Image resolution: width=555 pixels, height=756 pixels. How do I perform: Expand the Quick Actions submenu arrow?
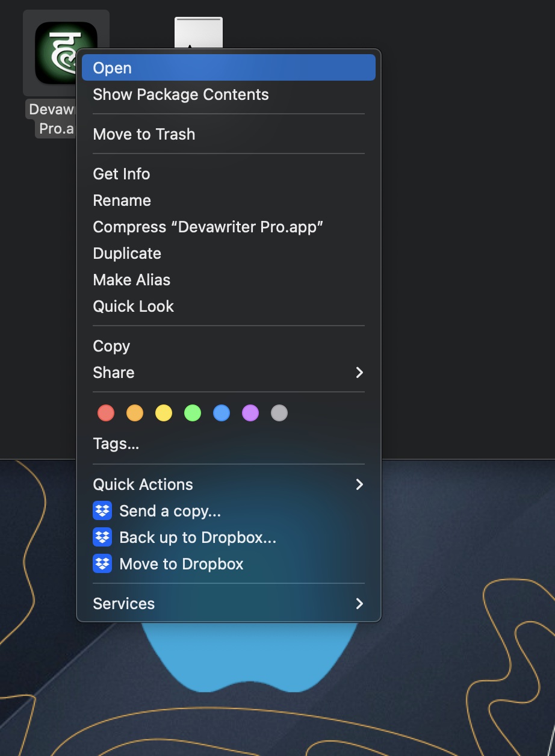point(359,485)
